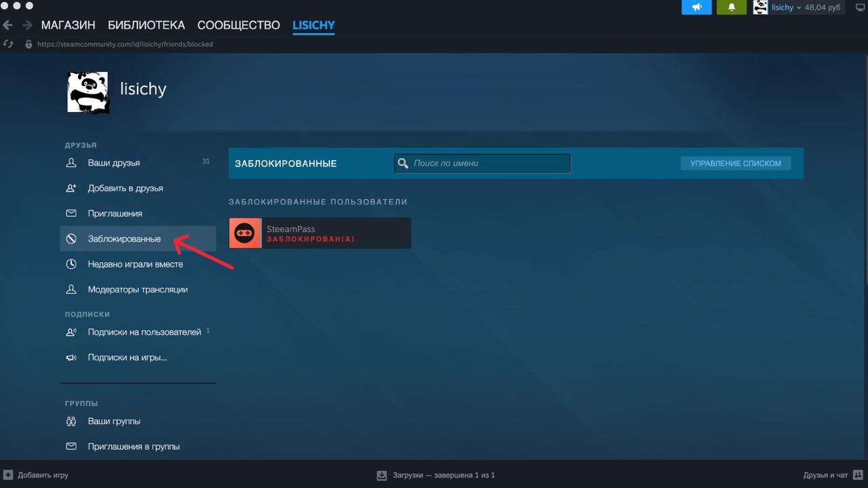Click the clock icon beside Недавно играли вместе
The height and width of the screenshot is (488, 868).
pyautogui.click(x=71, y=264)
